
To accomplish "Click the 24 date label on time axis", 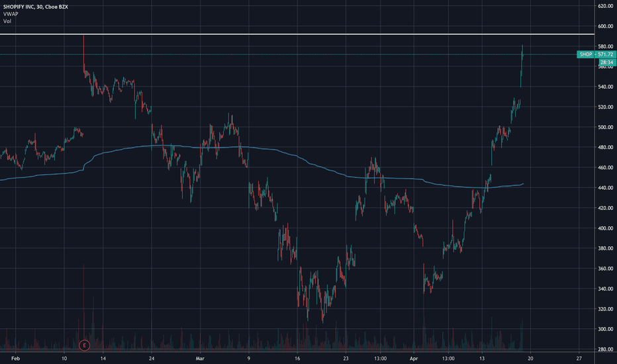I will [152, 358].
